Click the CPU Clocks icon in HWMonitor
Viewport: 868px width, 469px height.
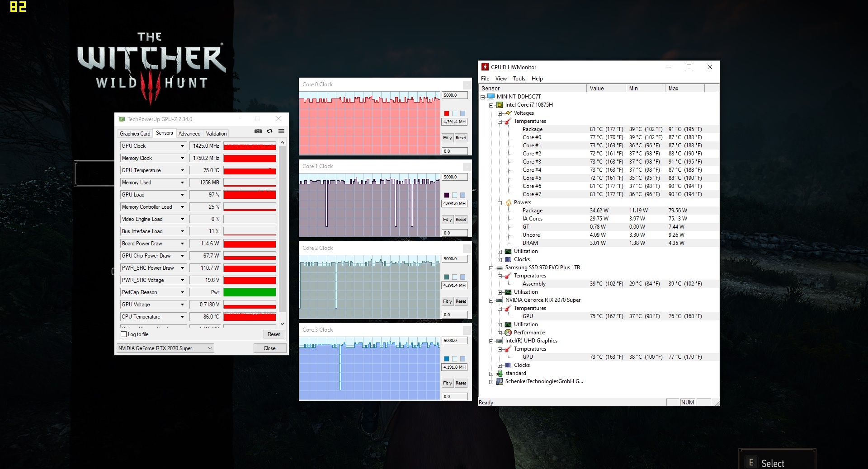pos(508,259)
